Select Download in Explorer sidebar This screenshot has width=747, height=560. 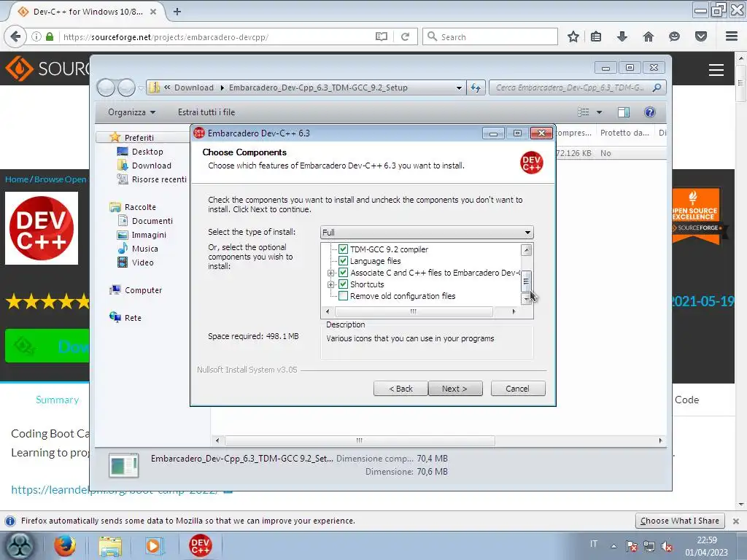tap(151, 166)
